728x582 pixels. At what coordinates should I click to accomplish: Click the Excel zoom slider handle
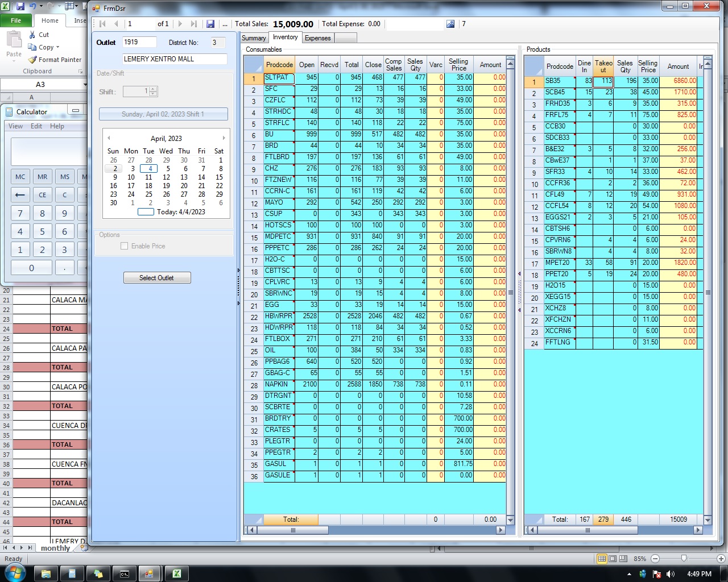(684, 559)
